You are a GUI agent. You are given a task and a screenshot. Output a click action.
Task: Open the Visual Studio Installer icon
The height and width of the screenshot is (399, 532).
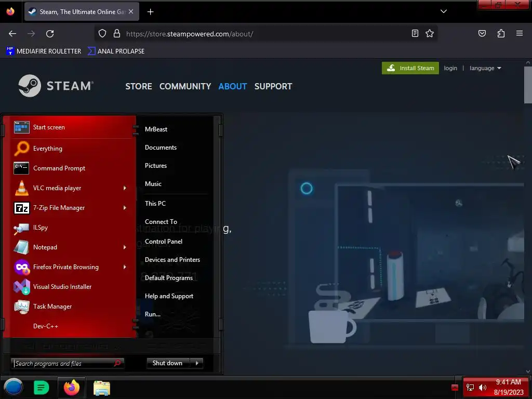pyautogui.click(x=21, y=287)
